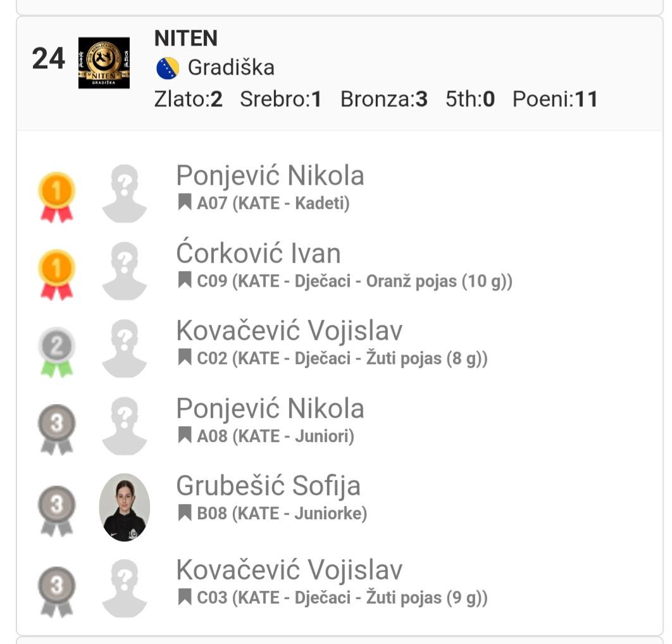This screenshot has width=672, height=644.
Task: Click bronze medal icon for Ponjević Nikola A08
Action: tap(58, 429)
